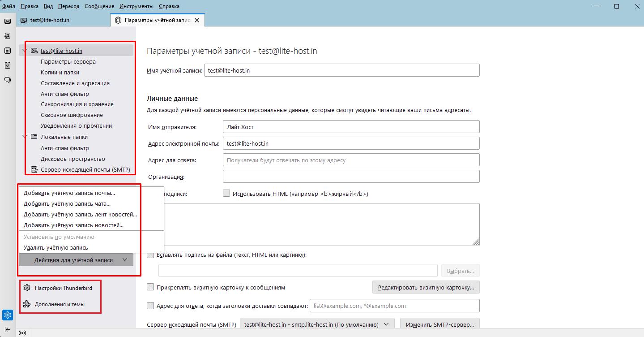The height and width of the screenshot is (337, 644).
Task: Open the Инструменты menu
Action: pos(136,6)
